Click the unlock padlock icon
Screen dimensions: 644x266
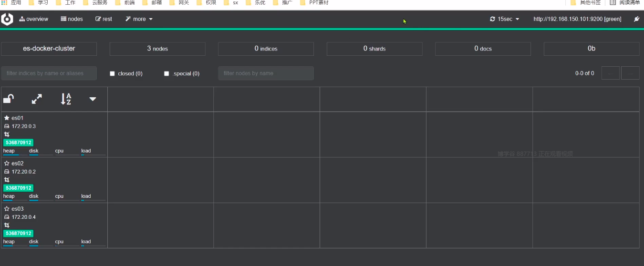[9, 99]
